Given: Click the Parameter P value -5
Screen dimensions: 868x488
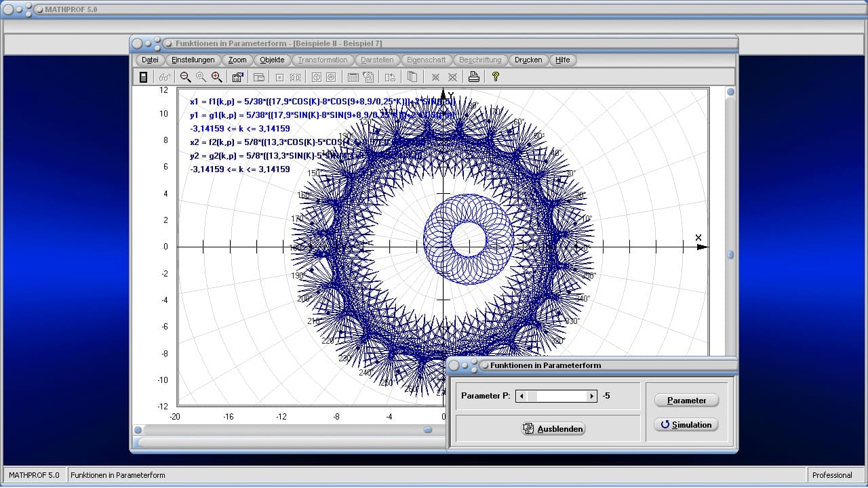Looking at the screenshot, I should [606, 396].
